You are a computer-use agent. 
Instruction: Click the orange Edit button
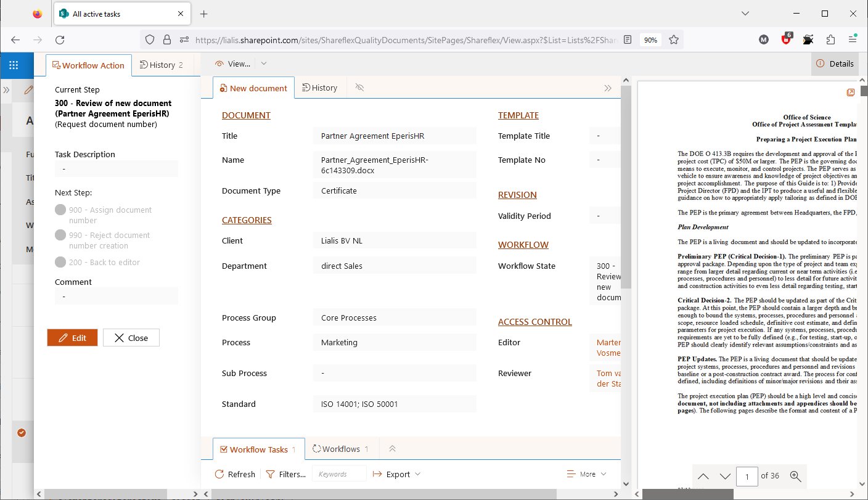(72, 337)
